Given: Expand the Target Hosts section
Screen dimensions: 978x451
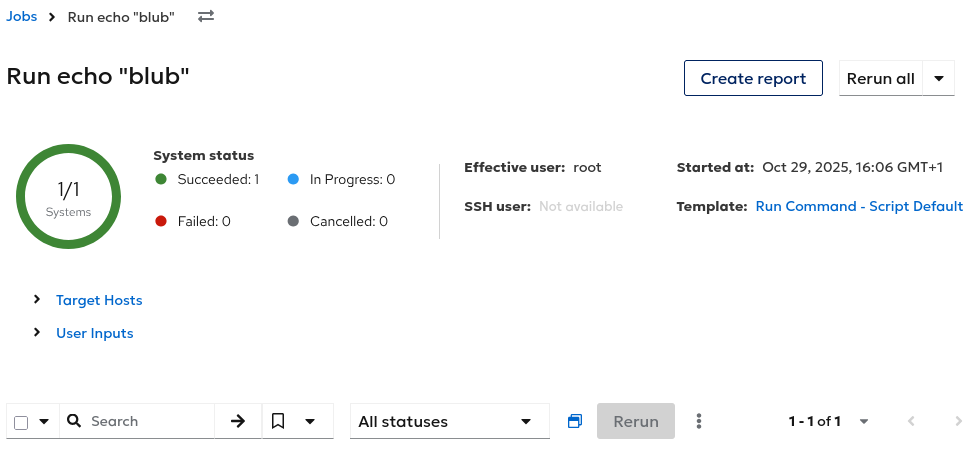Looking at the screenshot, I should coord(37,300).
